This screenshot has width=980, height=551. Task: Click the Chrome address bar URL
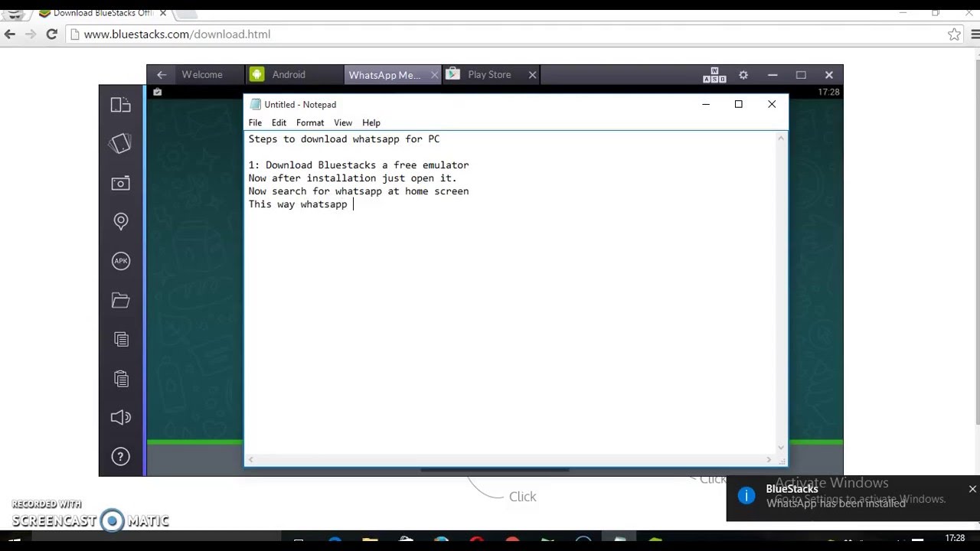(177, 34)
